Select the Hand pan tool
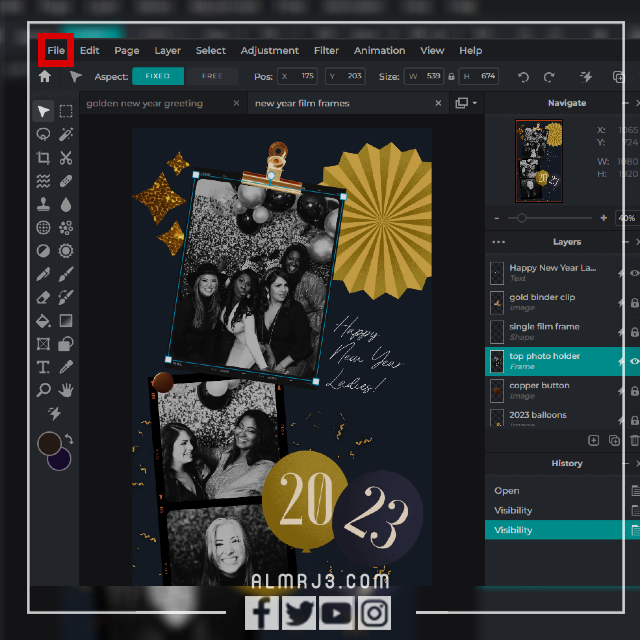Screen dimensions: 640x640 coord(66,390)
